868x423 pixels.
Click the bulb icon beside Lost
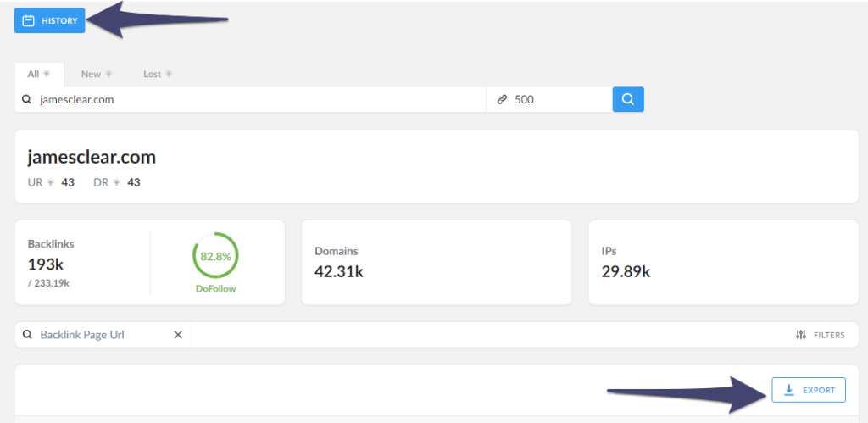tap(169, 74)
